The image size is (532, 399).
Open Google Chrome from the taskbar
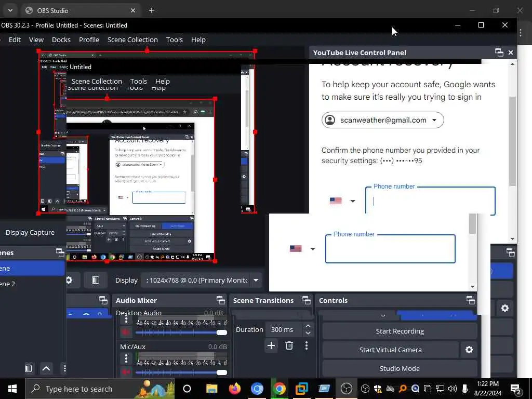279,389
